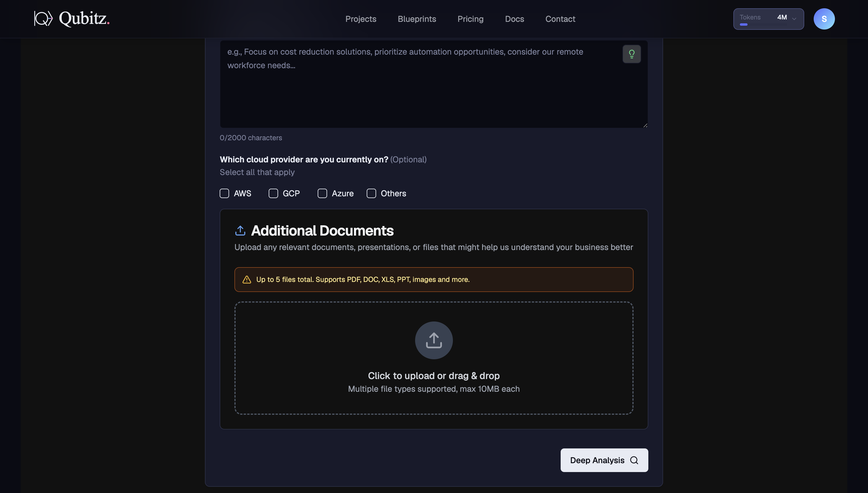This screenshot has height=493, width=868.
Task: Open the Docs menu item
Action: [514, 19]
